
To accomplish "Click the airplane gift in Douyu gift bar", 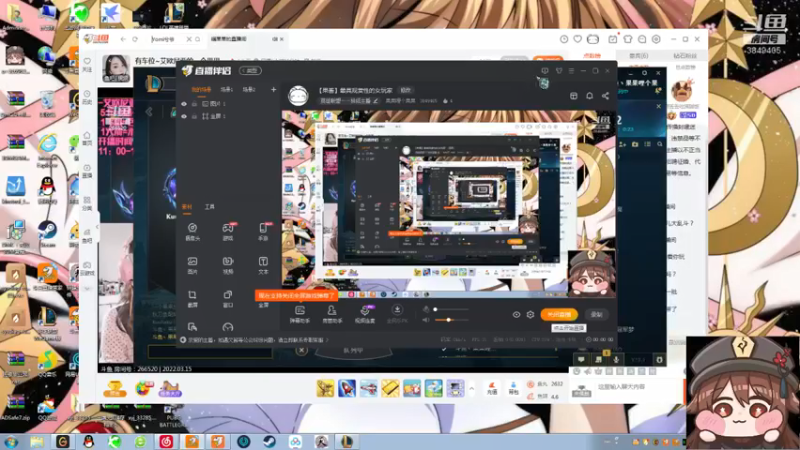I will pyautogui.click(x=368, y=388).
